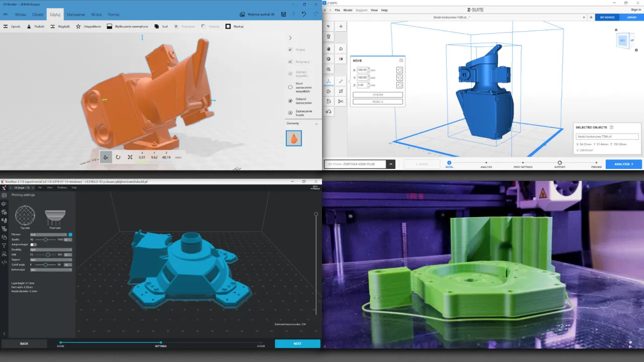Collapse the Elementy panel in 3D Builder
The image size is (644, 362).
316,123
